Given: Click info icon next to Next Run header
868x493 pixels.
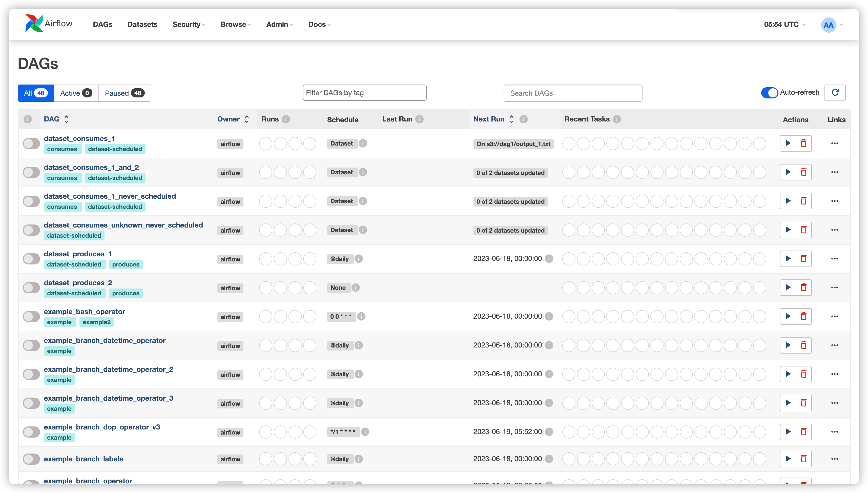Looking at the screenshot, I should [523, 119].
